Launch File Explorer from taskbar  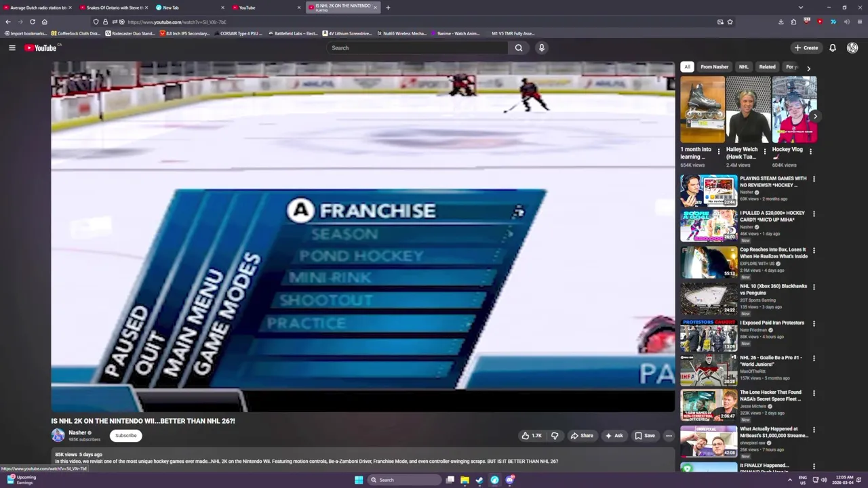click(x=465, y=480)
